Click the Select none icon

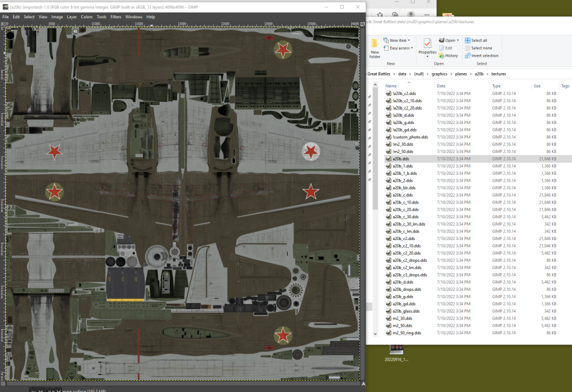pyautogui.click(x=467, y=48)
